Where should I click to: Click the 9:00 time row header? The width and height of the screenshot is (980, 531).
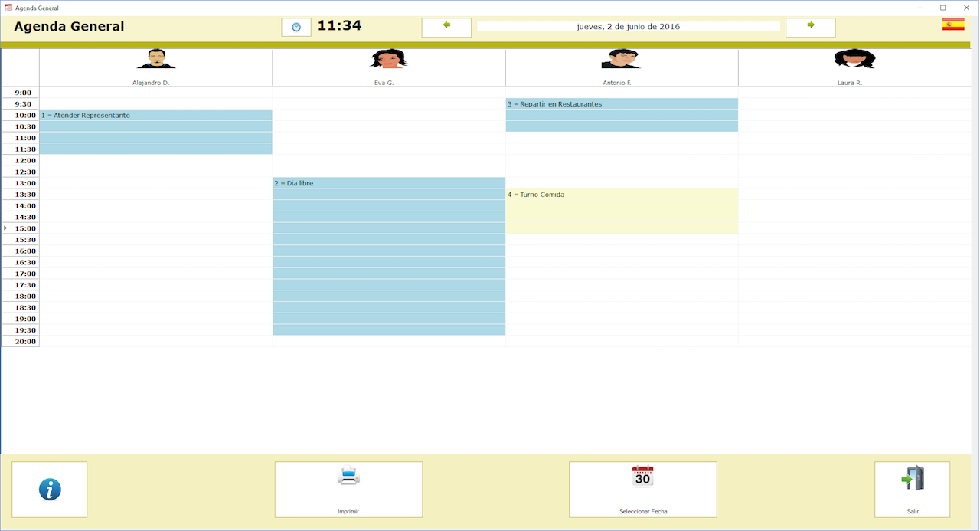(23, 93)
